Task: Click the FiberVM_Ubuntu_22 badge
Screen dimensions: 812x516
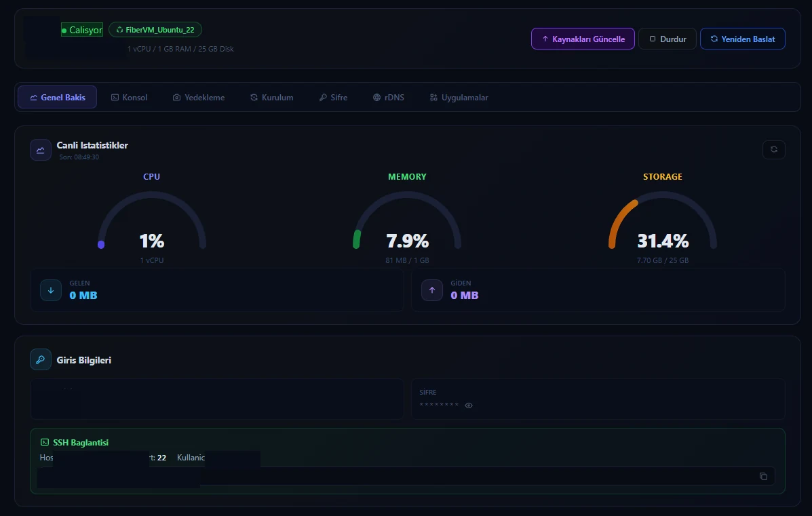Action: pos(155,30)
